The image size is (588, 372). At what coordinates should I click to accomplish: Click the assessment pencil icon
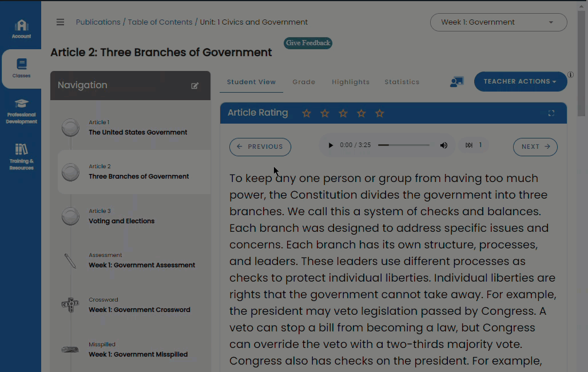pyautogui.click(x=70, y=261)
